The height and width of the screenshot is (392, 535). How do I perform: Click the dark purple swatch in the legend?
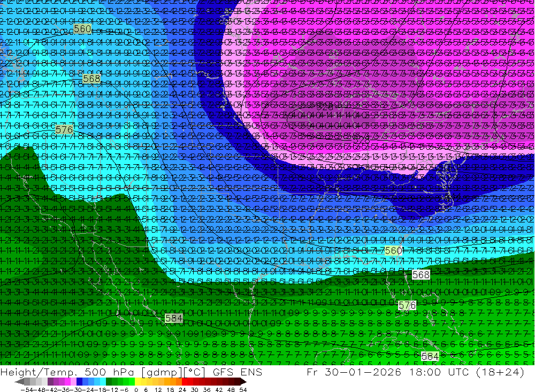(50, 382)
